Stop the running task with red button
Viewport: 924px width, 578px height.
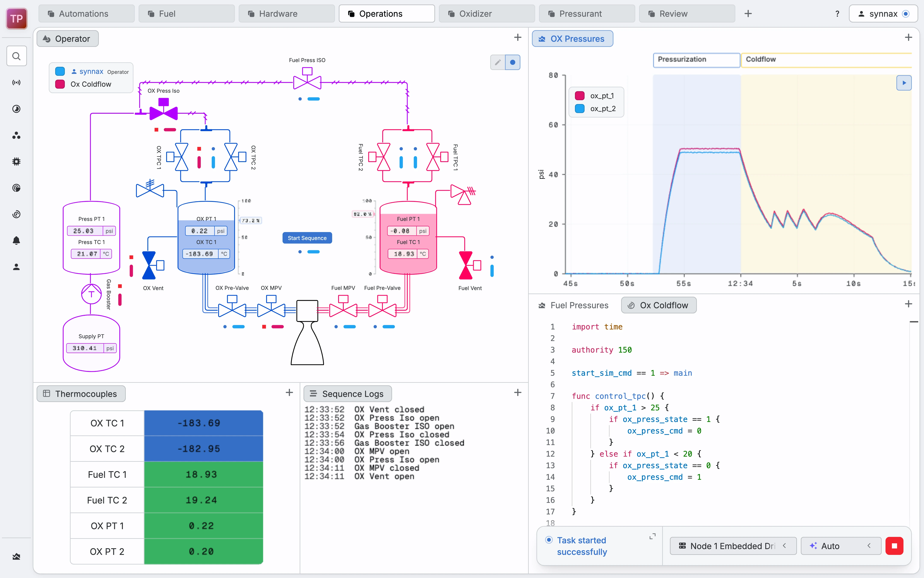894,546
